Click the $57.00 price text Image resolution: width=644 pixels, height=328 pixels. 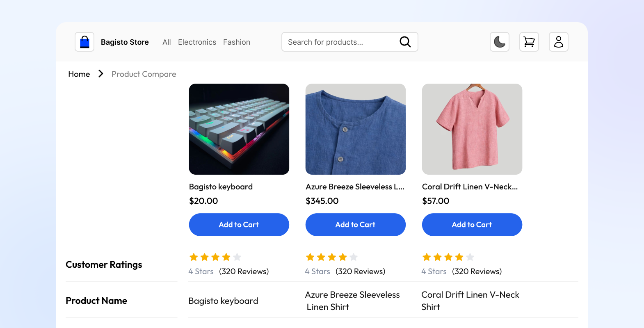click(436, 201)
